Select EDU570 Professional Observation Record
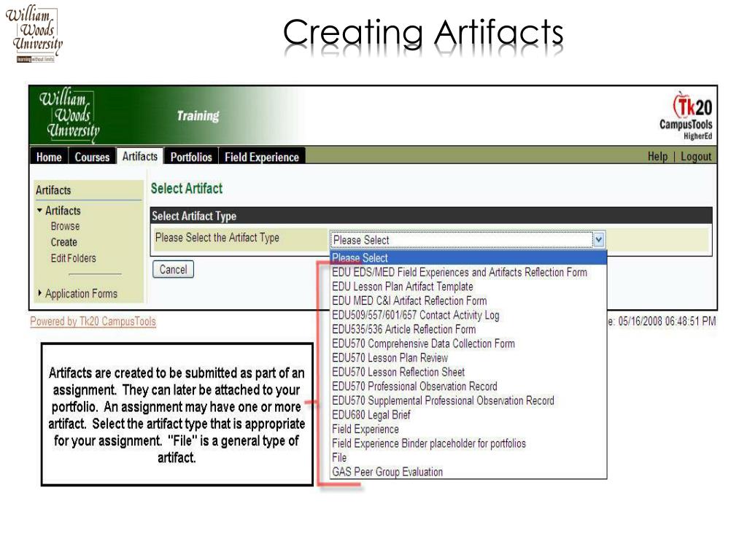The image size is (747, 560). pyautogui.click(x=468, y=386)
